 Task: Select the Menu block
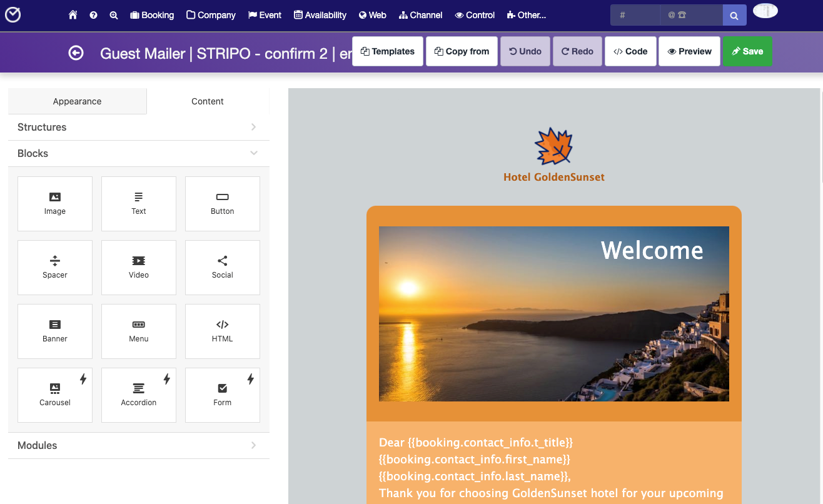(x=139, y=331)
